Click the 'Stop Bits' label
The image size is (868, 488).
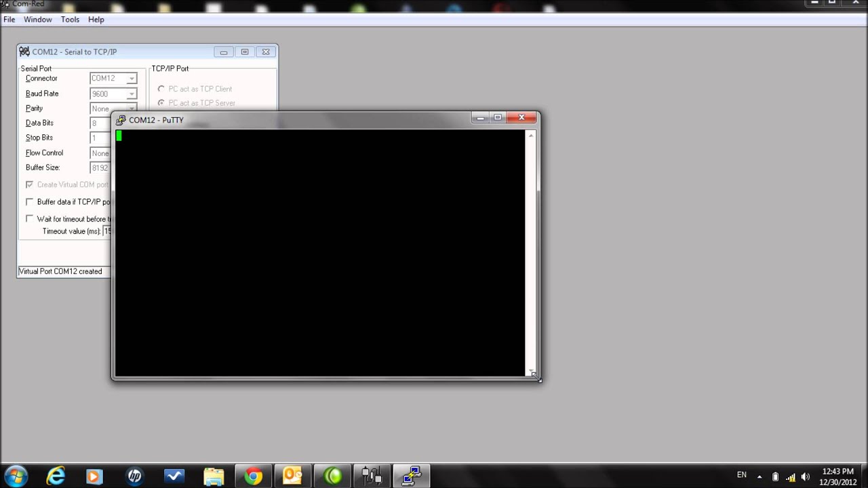click(39, 138)
